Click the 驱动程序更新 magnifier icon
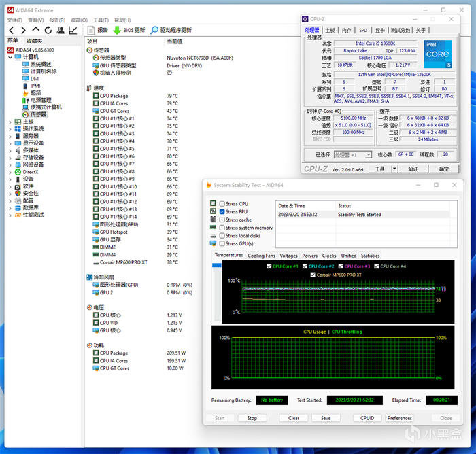476x454 pixels. (154, 30)
